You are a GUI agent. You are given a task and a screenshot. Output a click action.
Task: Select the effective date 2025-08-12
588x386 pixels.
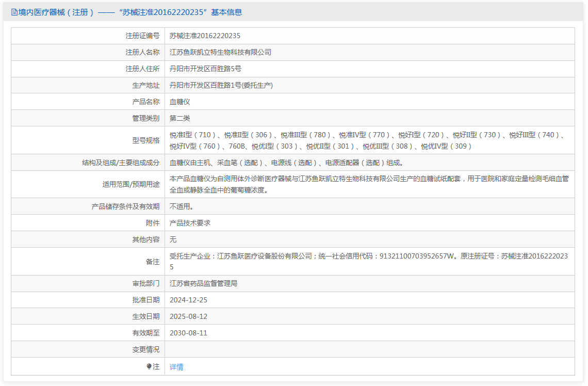[188, 316]
